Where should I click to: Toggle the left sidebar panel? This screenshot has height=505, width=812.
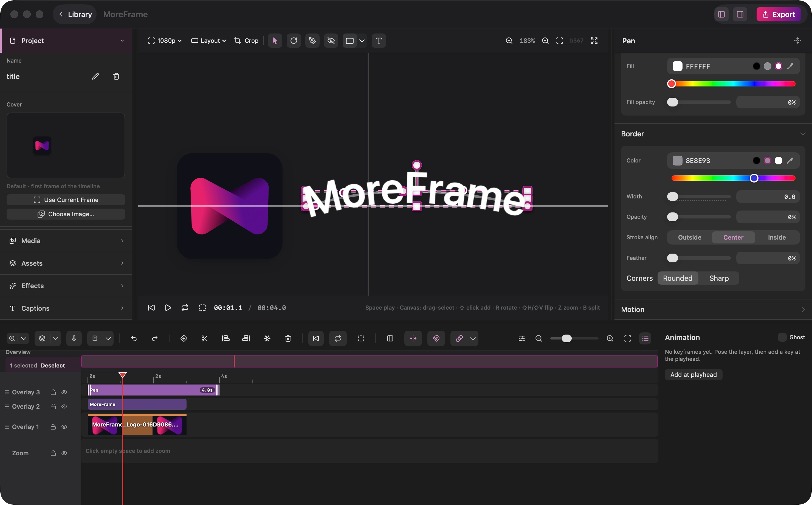tap(721, 14)
